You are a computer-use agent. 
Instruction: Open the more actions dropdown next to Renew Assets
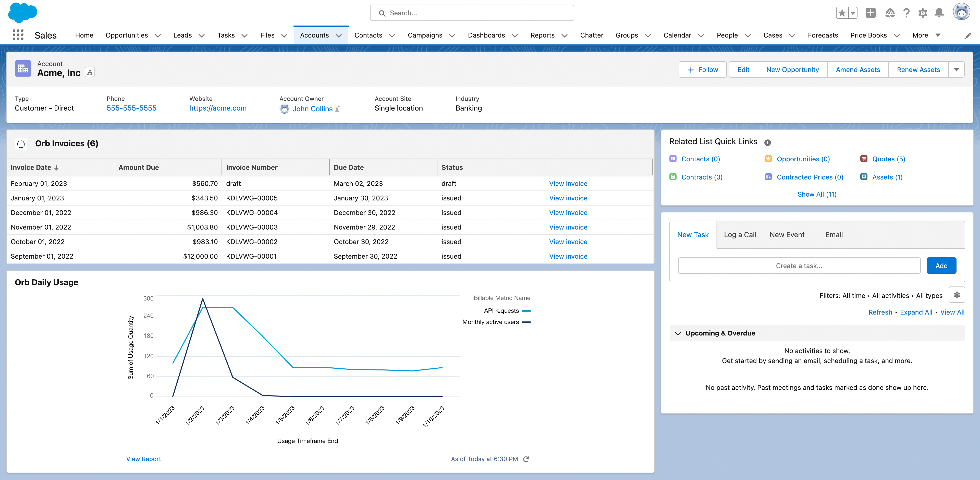tap(956, 70)
